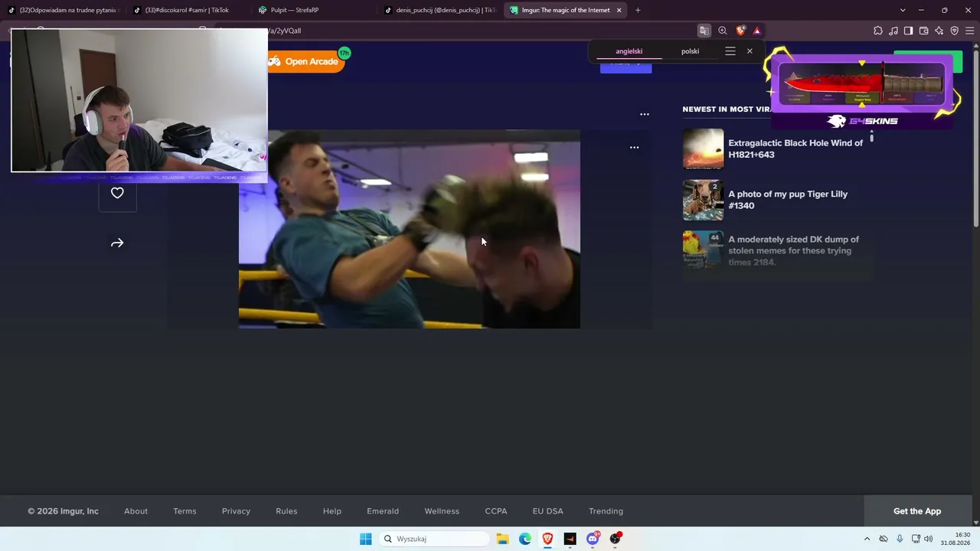Image resolution: width=980 pixels, height=551 pixels.
Task: Click the EU DSA footer link
Action: [x=548, y=511]
